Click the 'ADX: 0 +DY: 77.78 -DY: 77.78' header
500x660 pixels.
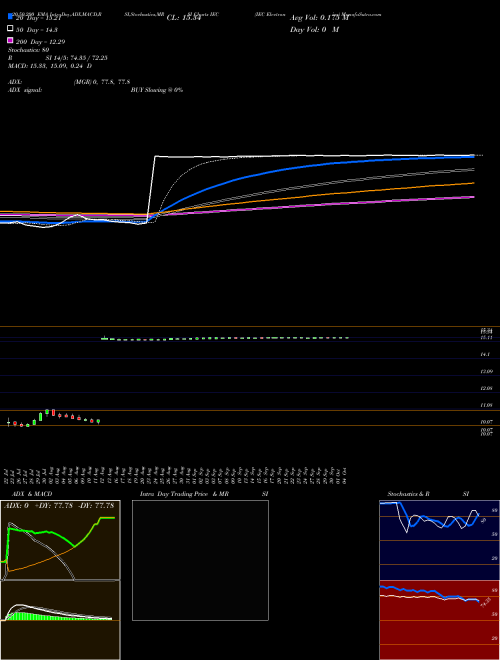59,506
